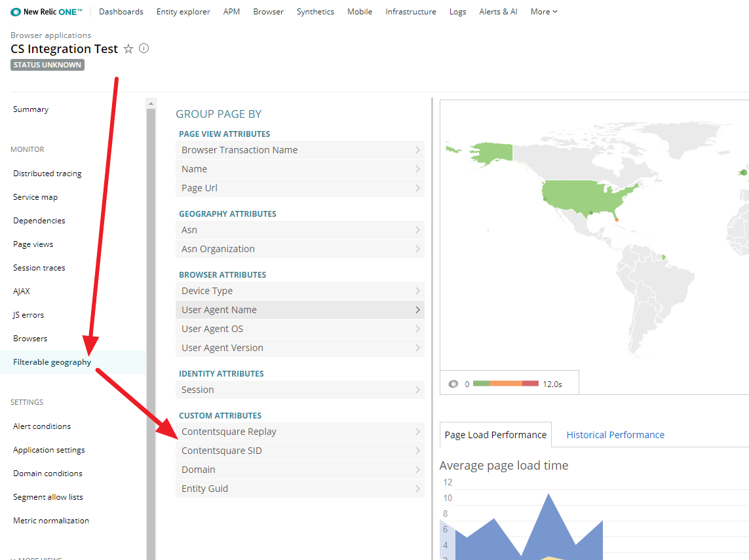This screenshot has height=560, width=749.
Task: Open Infrastructure in the top navigation
Action: point(411,12)
